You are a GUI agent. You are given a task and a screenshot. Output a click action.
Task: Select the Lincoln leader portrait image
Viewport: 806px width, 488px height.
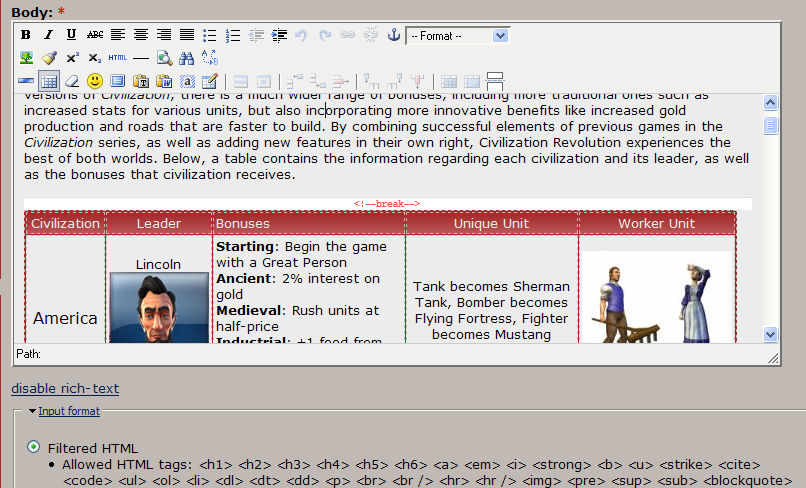(x=159, y=308)
